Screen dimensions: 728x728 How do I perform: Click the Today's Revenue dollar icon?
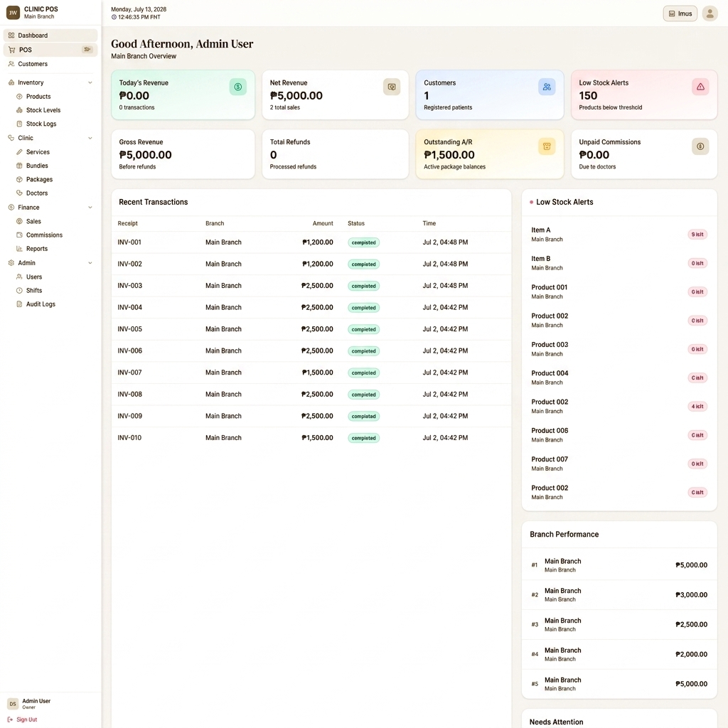coord(237,87)
